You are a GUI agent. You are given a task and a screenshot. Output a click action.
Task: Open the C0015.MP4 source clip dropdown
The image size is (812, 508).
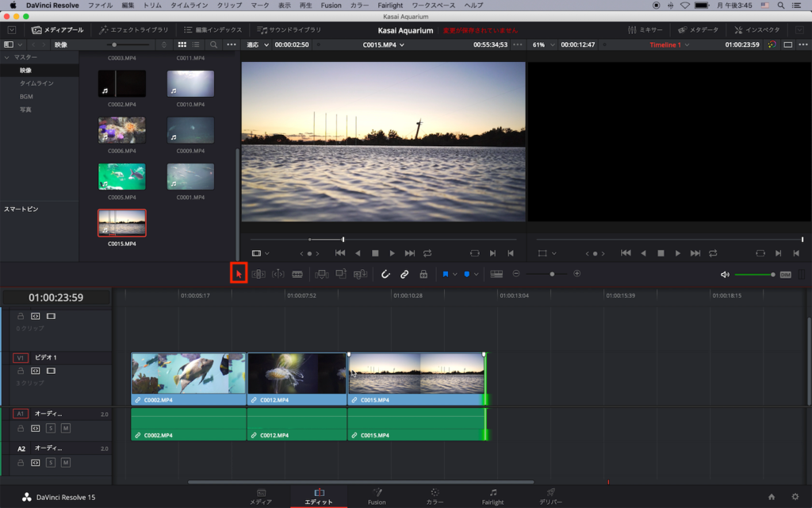click(384, 44)
